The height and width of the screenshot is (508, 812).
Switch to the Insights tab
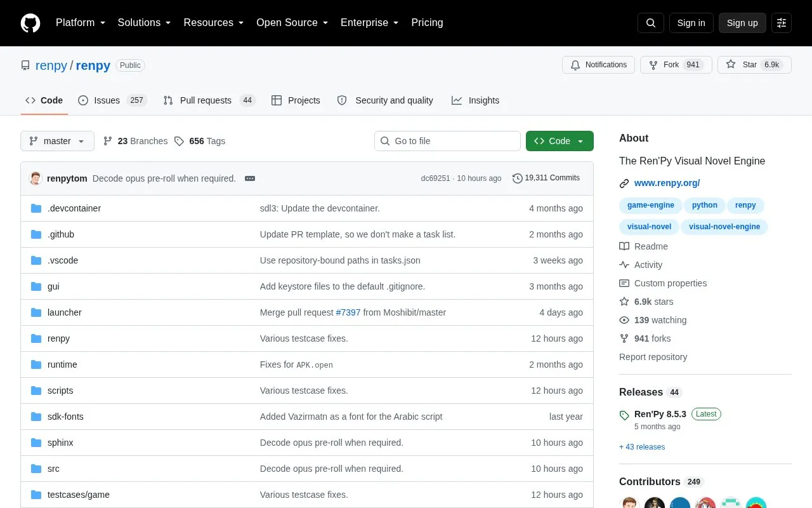pos(476,100)
